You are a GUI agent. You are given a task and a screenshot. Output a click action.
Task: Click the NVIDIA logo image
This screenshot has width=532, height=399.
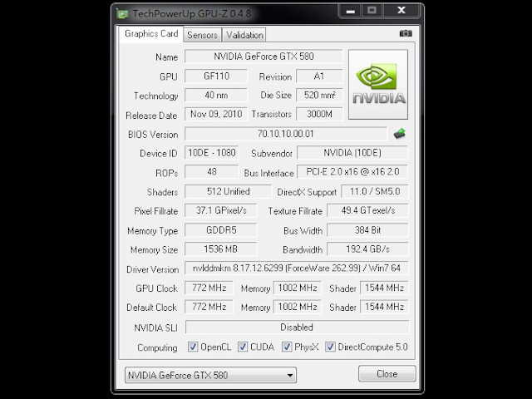[378, 85]
